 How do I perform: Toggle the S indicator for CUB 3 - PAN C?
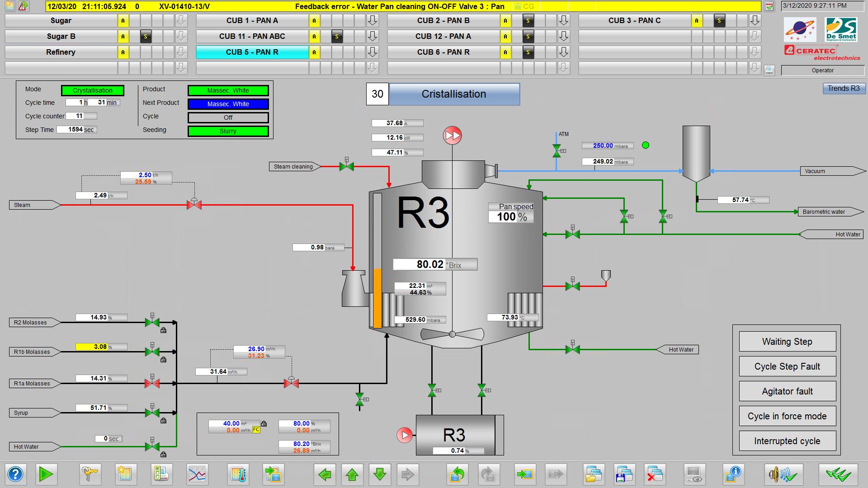pyautogui.click(x=719, y=21)
